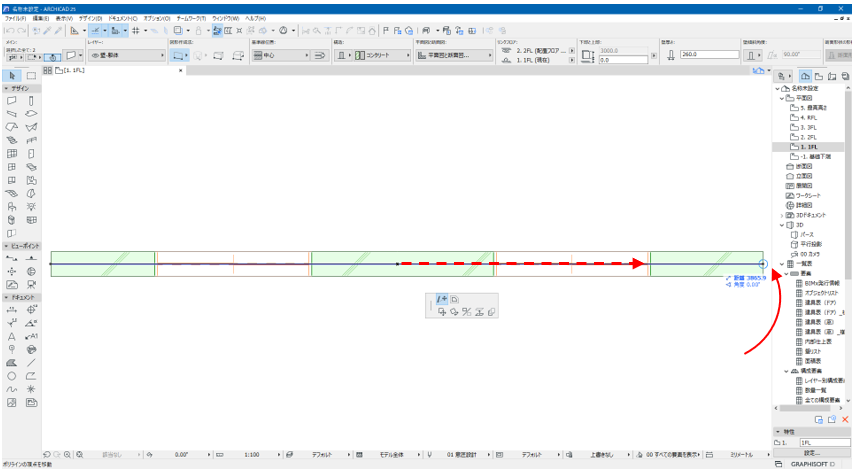Open オブジェクトリスト schedule in Navigator

point(821,293)
